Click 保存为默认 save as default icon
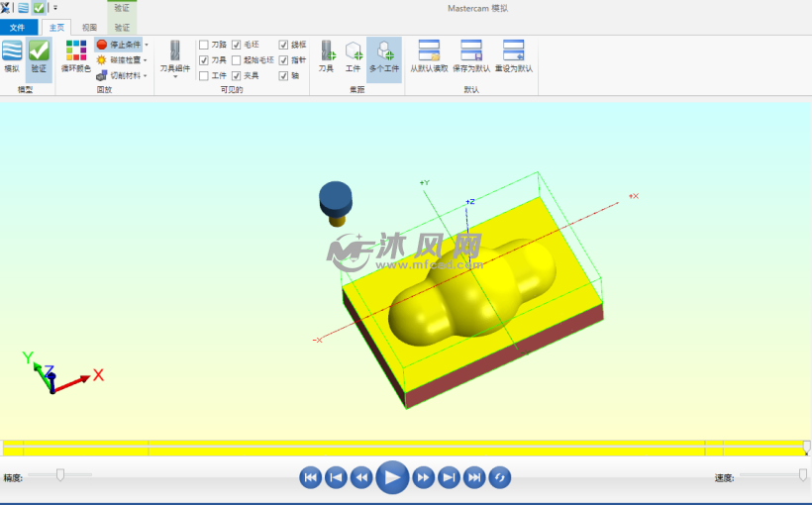The image size is (812, 505). coord(471,50)
